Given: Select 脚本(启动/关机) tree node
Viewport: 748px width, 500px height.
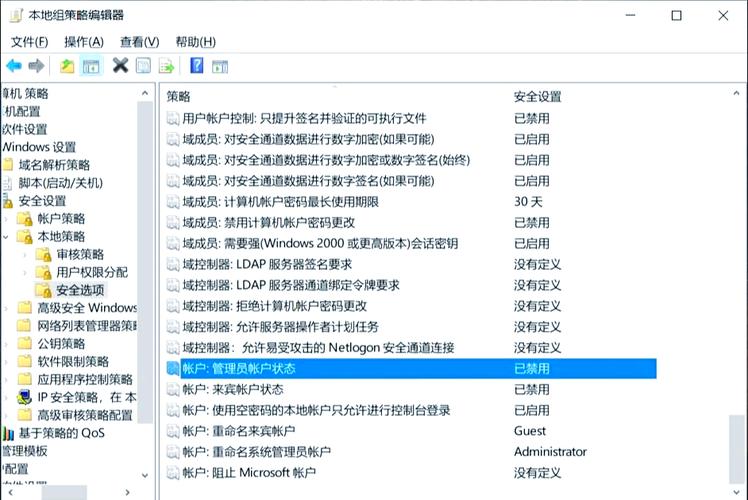Looking at the screenshot, I should click(61, 183).
